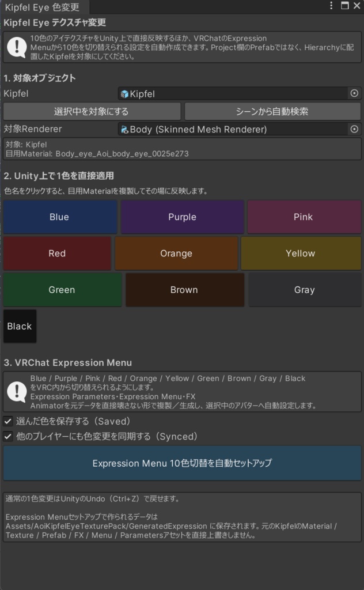
Task: Click シーンから自動検索 button
Action: click(272, 111)
